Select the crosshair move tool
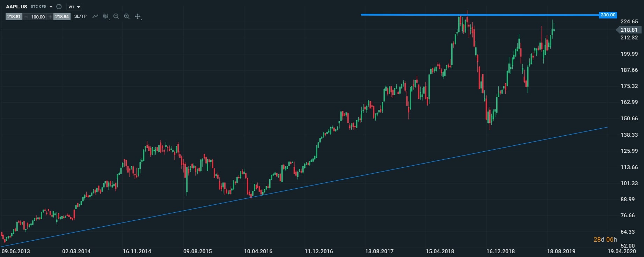The height and width of the screenshot is (257, 644). tap(138, 16)
